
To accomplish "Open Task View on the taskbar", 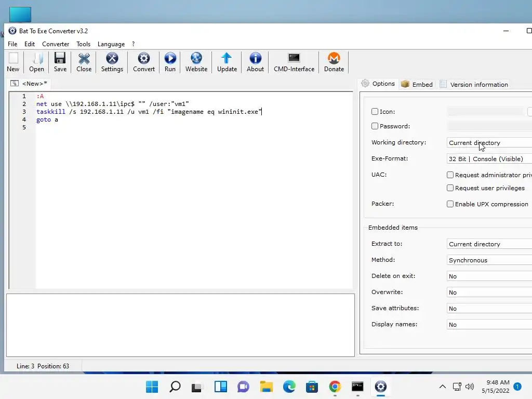I will pos(197,387).
